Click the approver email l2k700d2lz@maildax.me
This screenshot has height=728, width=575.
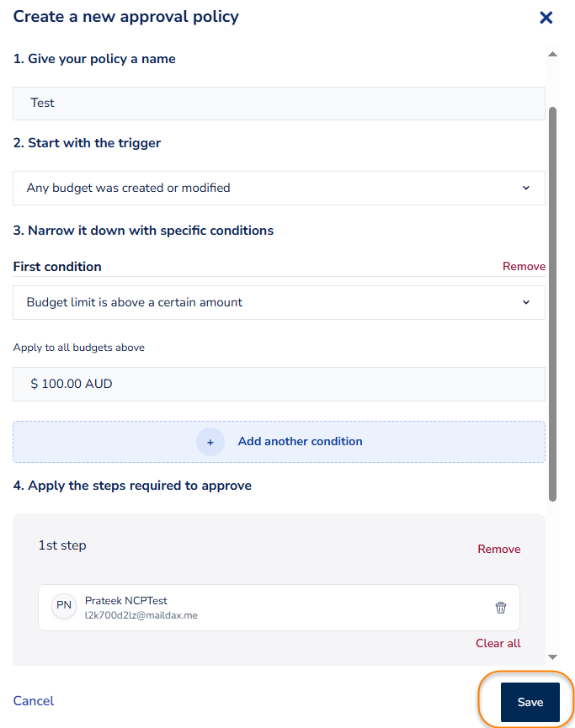point(141,615)
